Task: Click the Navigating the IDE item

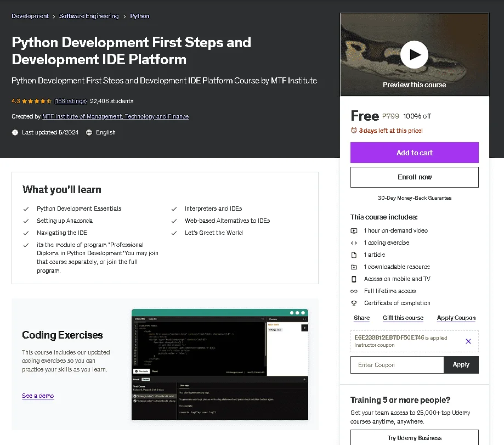Action: pos(62,233)
